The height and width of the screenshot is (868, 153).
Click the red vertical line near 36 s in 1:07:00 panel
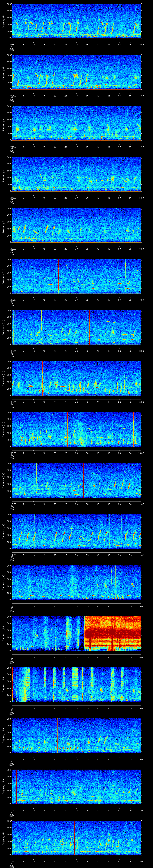(x=89, y=327)
